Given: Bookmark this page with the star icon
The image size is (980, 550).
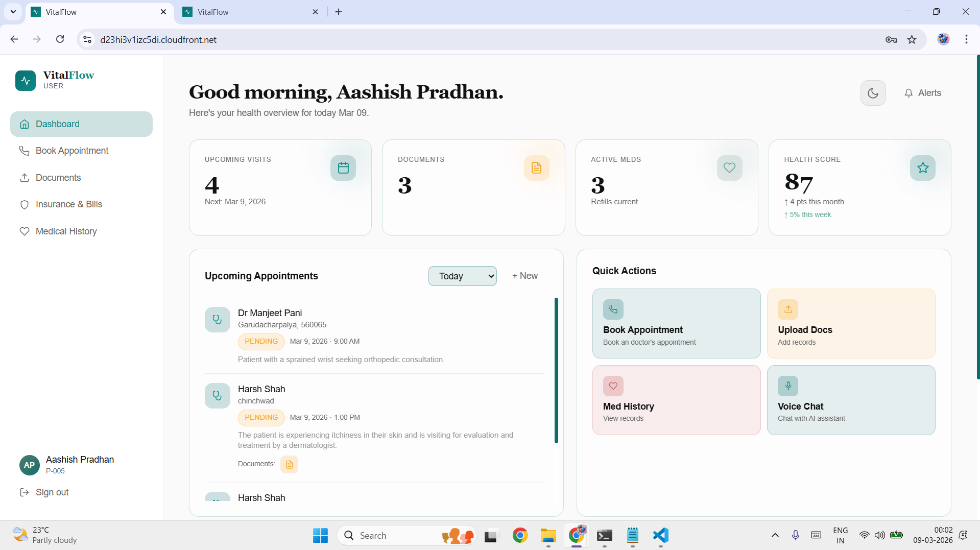Looking at the screenshot, I should [912, 39].
